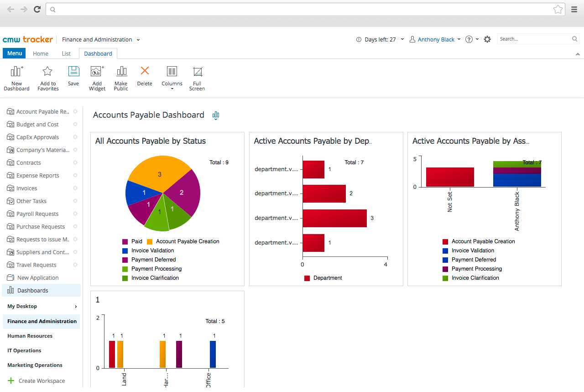
Task: Open the settings gear for Invoices
Action: coord(75,188)
